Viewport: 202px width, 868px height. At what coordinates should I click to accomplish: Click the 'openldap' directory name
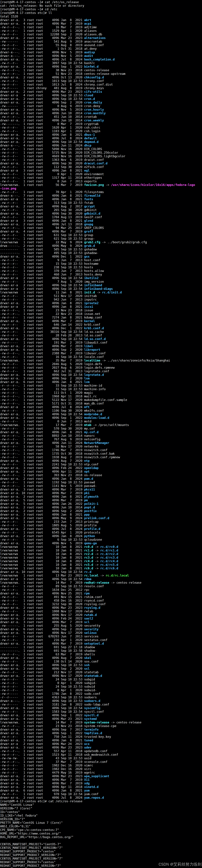tap(91, 468)
